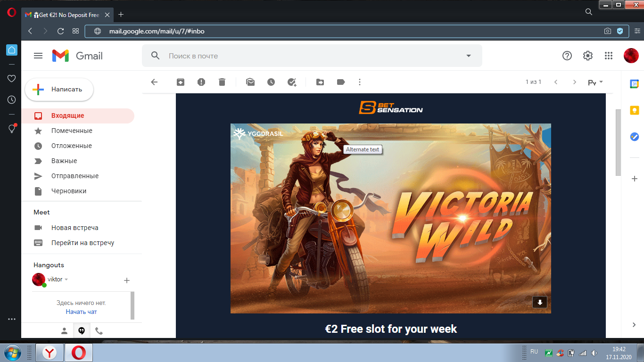The height and width of the screenshot is (362, 644).
Task: Click the blue ad blocker shield icon
Action: [620, 31]
